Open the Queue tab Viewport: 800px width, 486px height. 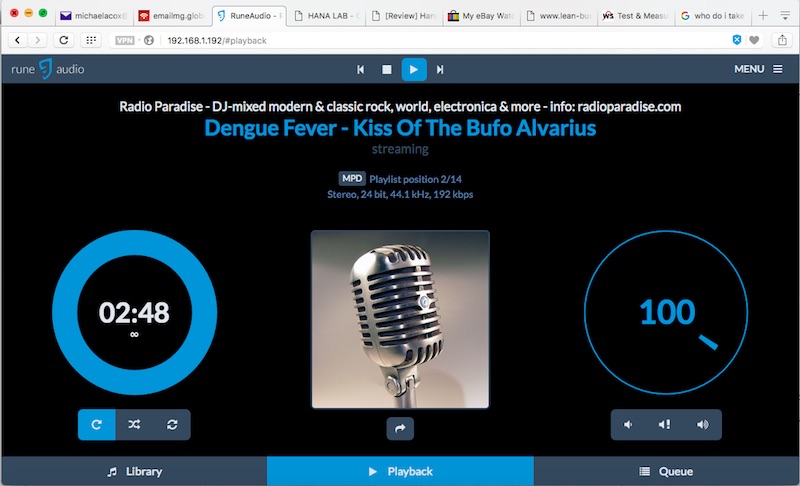pos(666,471)
